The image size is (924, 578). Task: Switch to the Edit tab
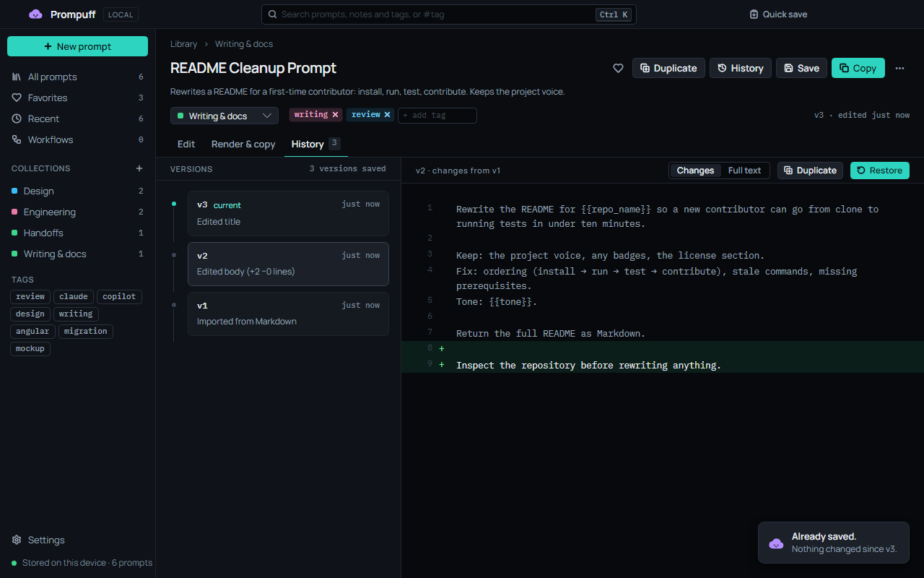click(186, 144)
